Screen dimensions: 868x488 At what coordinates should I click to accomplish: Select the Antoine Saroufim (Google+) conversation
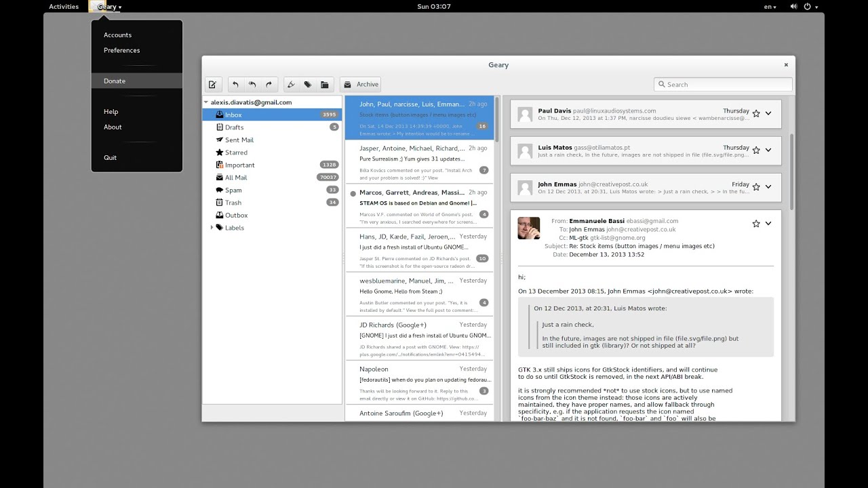[420, 413]
